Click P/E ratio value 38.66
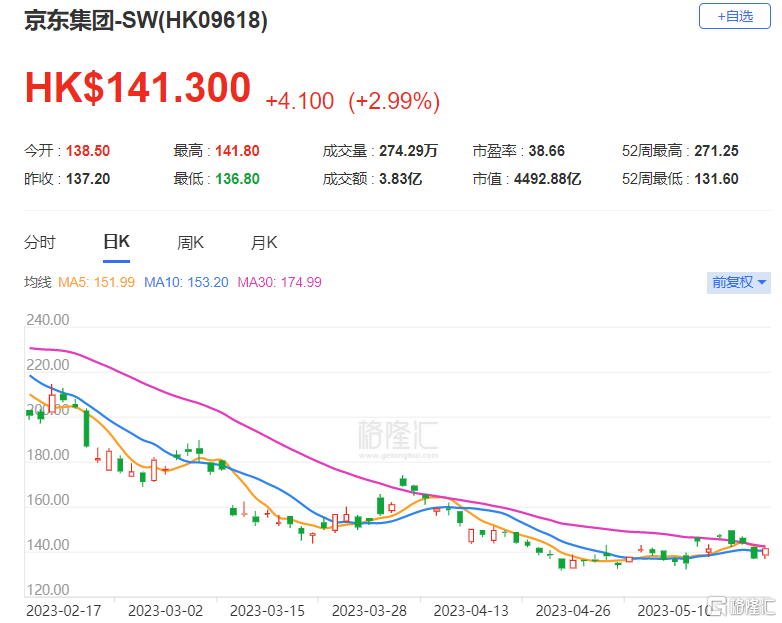Screen dimensions: 782x623 (x=547, y=151)
